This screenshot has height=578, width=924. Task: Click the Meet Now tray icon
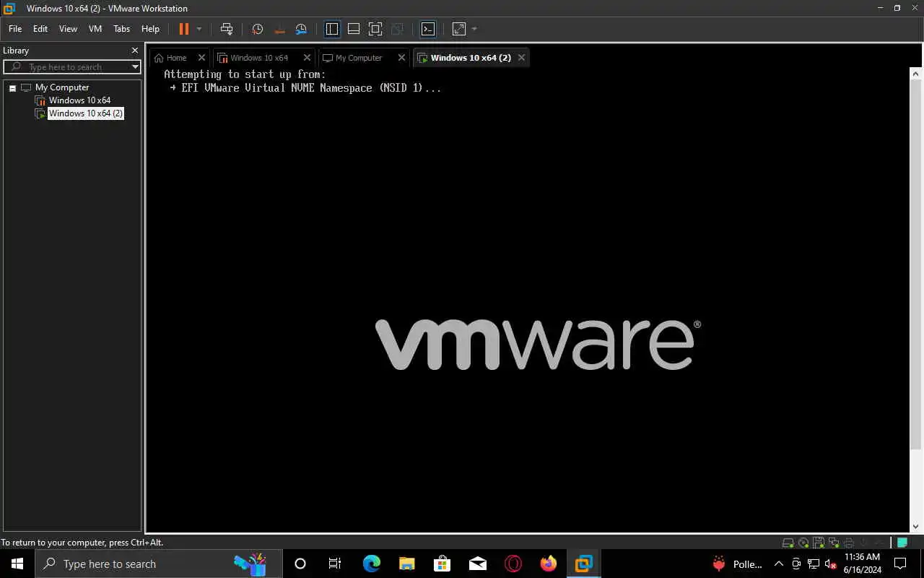pos(796,564)
